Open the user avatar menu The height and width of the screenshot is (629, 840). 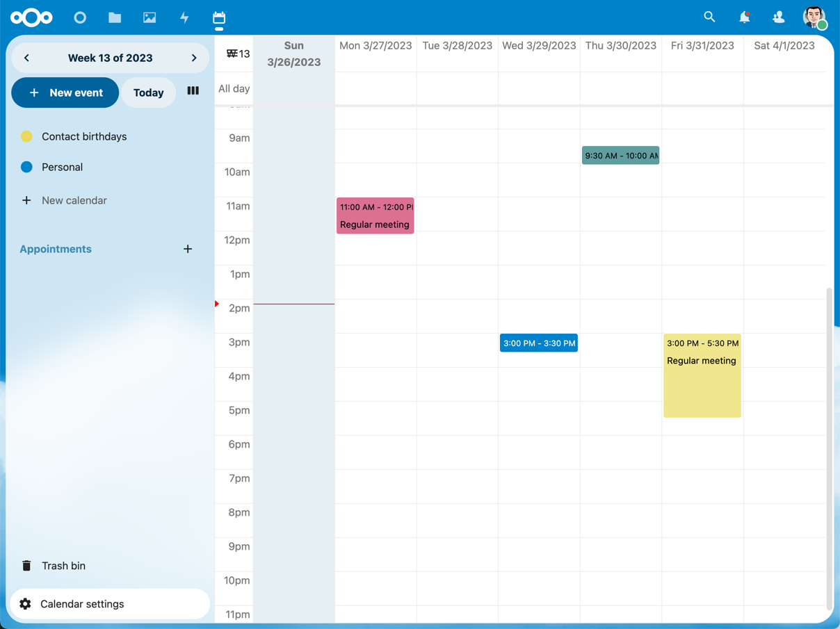click(814, 17)
